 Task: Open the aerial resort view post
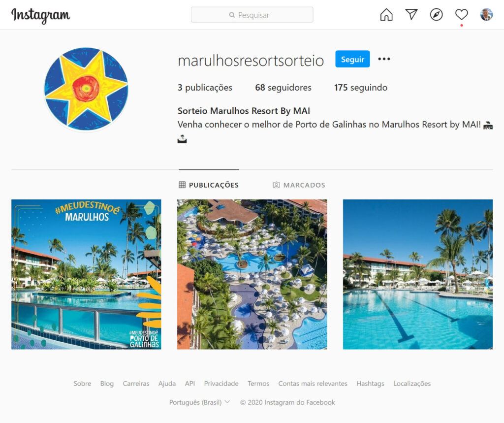coord(252,274)
